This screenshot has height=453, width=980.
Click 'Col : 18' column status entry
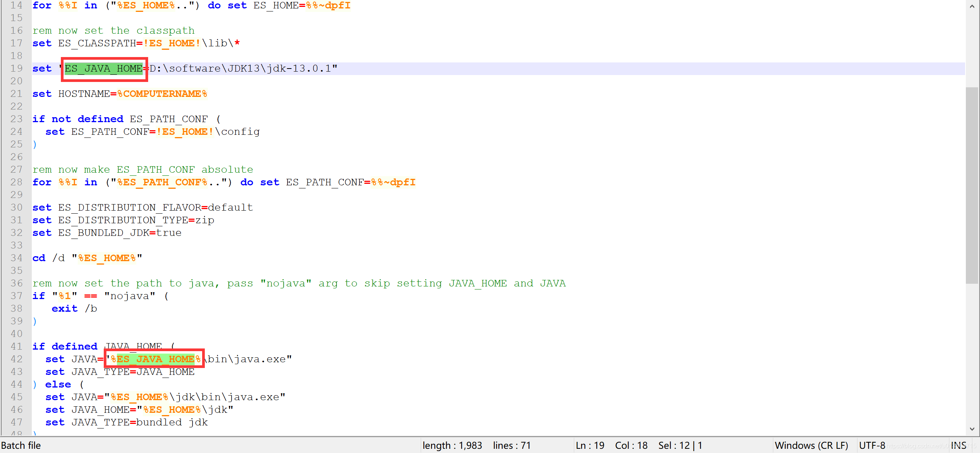[x=631, y=445]
